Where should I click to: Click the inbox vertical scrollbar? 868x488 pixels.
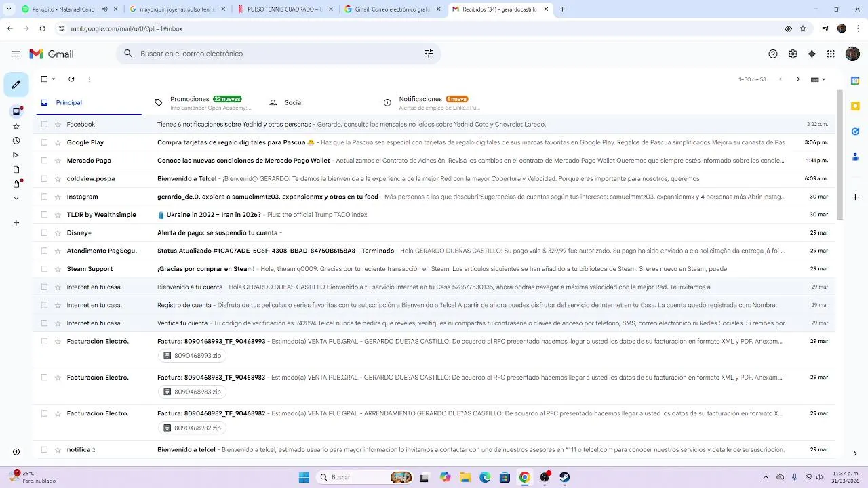(x=840, y=154)
